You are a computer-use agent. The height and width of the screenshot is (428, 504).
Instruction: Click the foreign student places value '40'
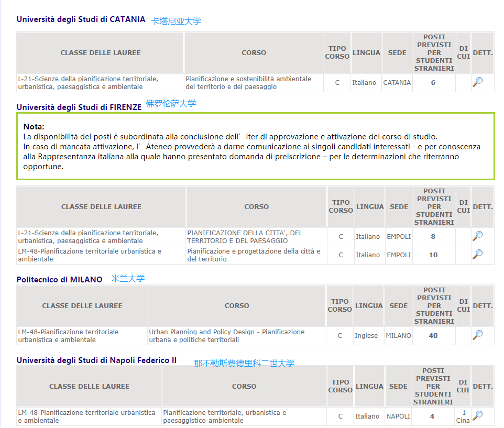pyautogui.click(x=433, y=335)
